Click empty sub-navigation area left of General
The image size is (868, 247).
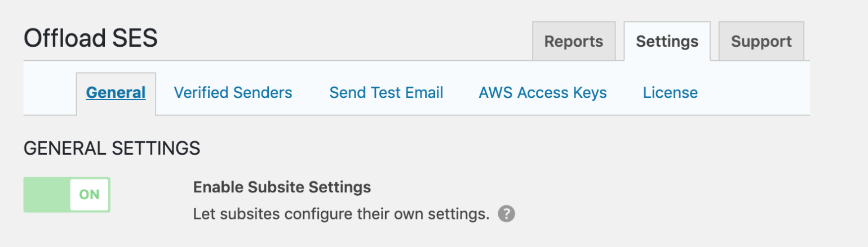50,93
